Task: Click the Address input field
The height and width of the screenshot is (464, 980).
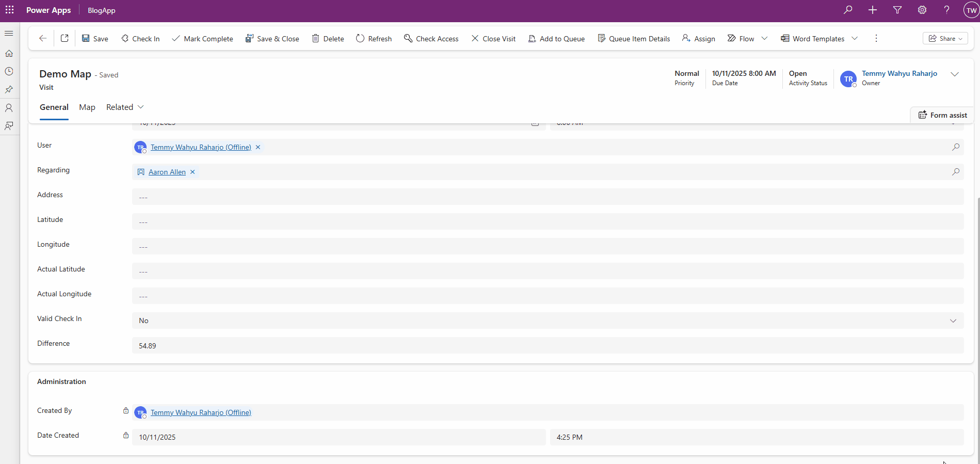Action: (548, 197)
